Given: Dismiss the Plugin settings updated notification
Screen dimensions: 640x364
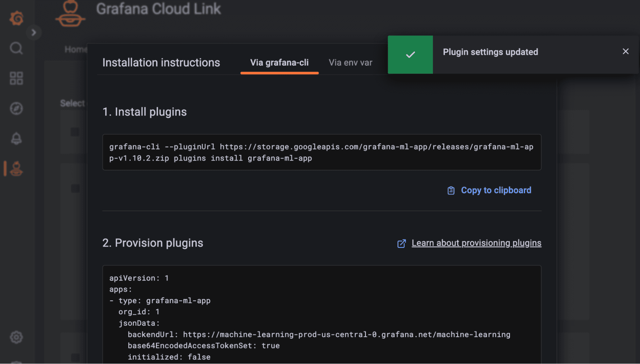Looking at the screenshot, I should tap(626, 51).
